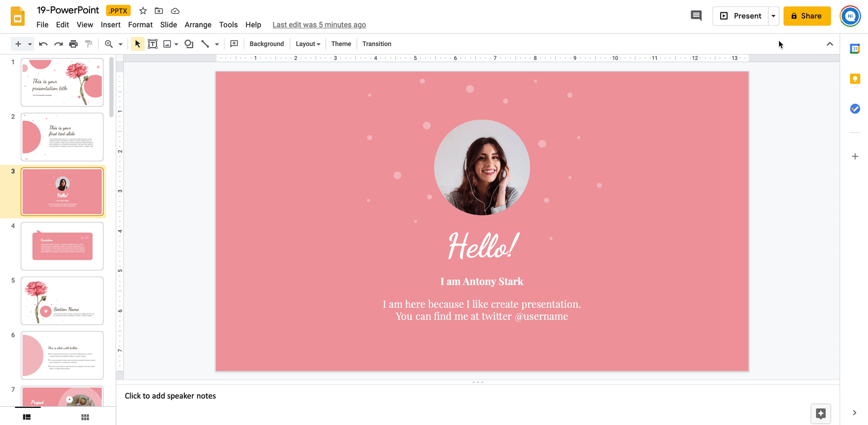Open the Google account avatar
Screen dimensions: 868x425
(x=850, y=16)
